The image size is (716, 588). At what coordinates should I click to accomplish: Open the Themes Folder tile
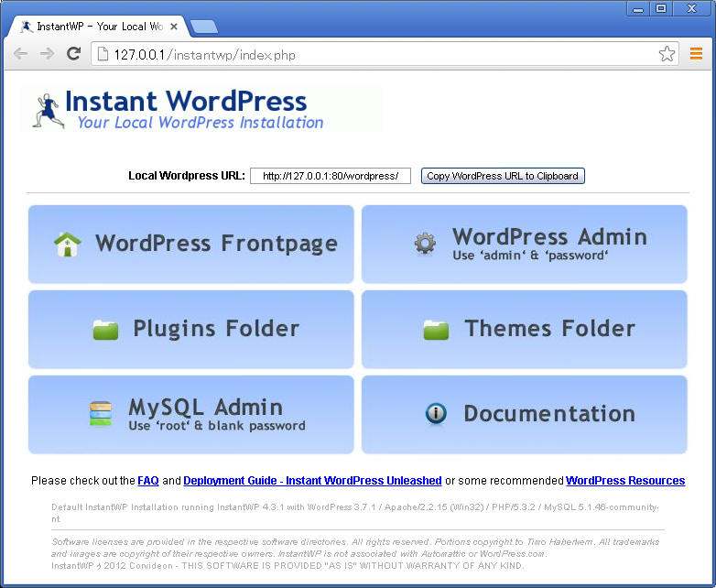click(525, 329)
